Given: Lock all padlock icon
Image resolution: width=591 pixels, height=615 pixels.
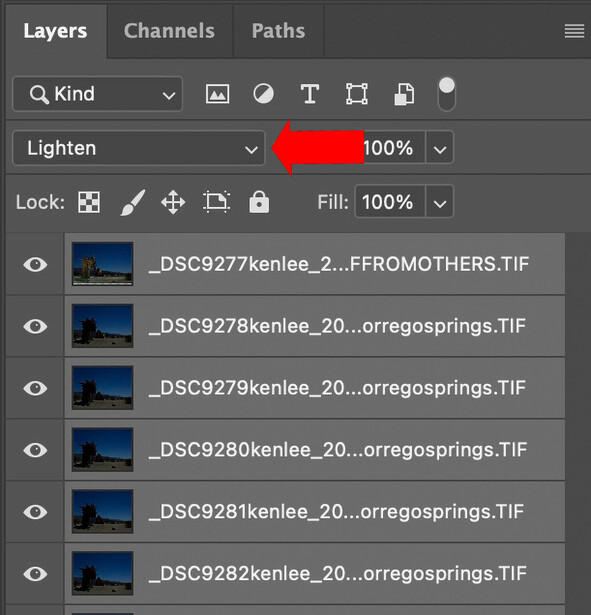Looking at the screenshot, I should pos(259,202).
